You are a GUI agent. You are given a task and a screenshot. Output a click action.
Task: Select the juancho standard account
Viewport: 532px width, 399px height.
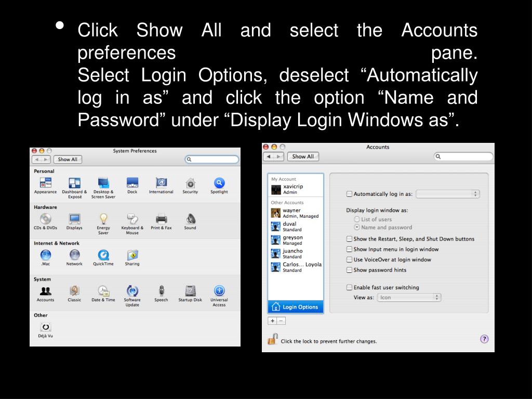coord(296,254)
